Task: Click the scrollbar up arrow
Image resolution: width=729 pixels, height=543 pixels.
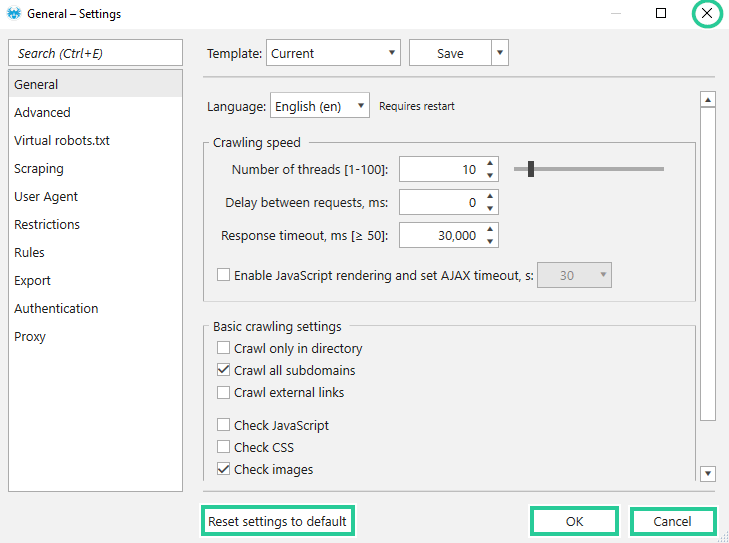Action: 708,99
